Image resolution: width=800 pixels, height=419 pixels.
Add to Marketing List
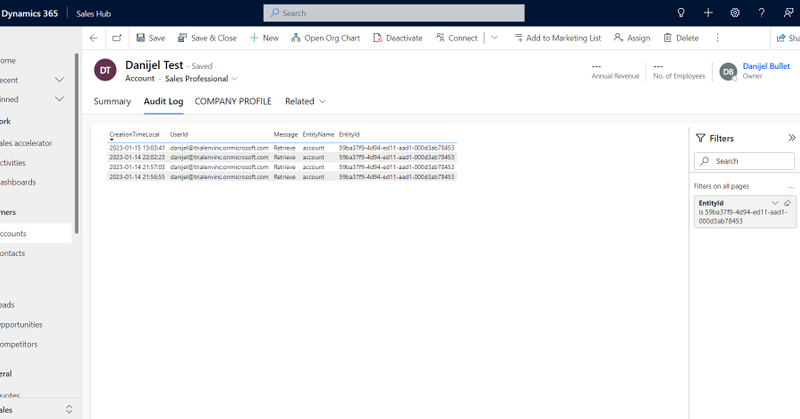click(x=557, y=38)
